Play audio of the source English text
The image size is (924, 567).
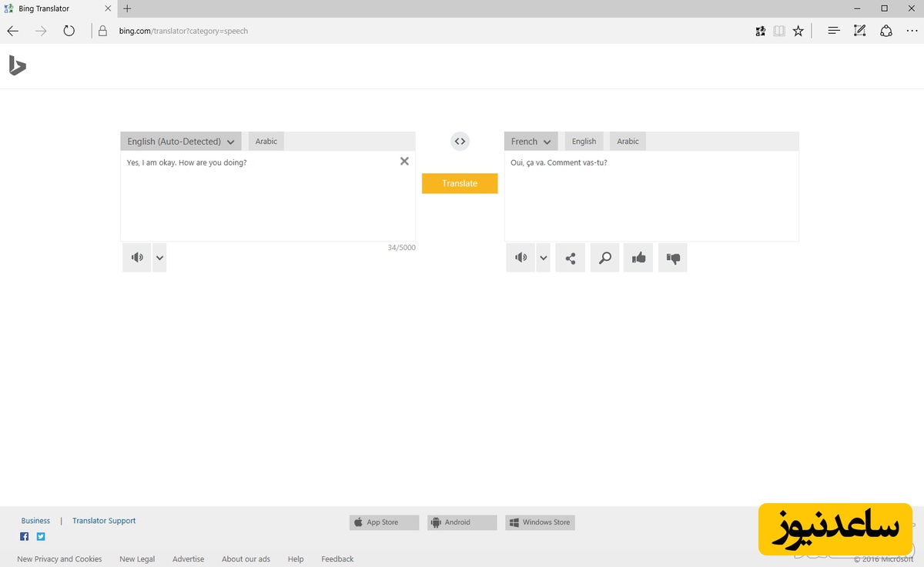[x=136, y=258]
